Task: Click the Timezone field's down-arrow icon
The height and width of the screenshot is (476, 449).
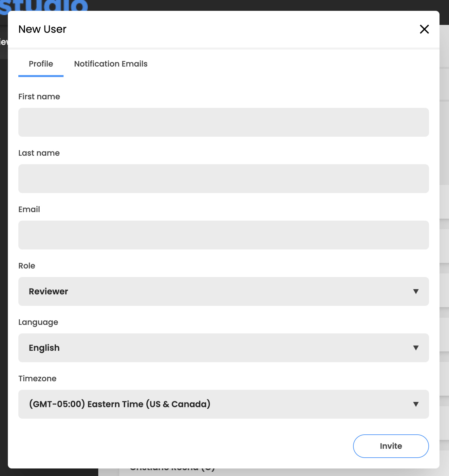Action: [416, 404]
